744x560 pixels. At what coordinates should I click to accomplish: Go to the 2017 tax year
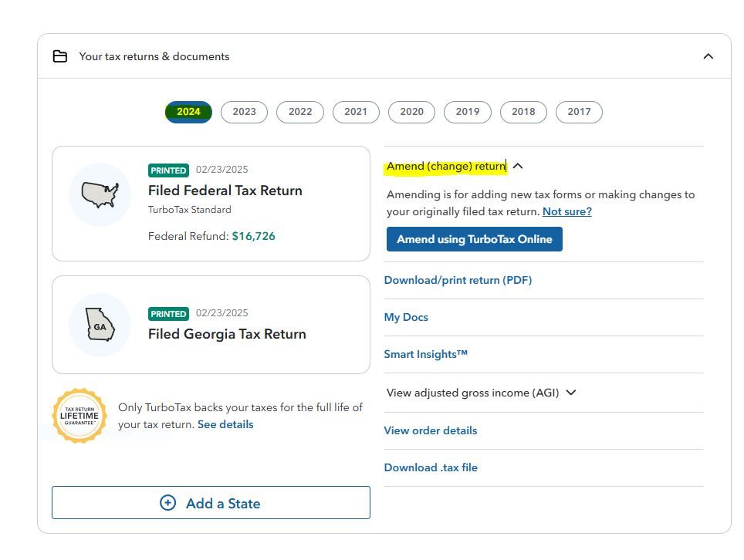[580, 112]
